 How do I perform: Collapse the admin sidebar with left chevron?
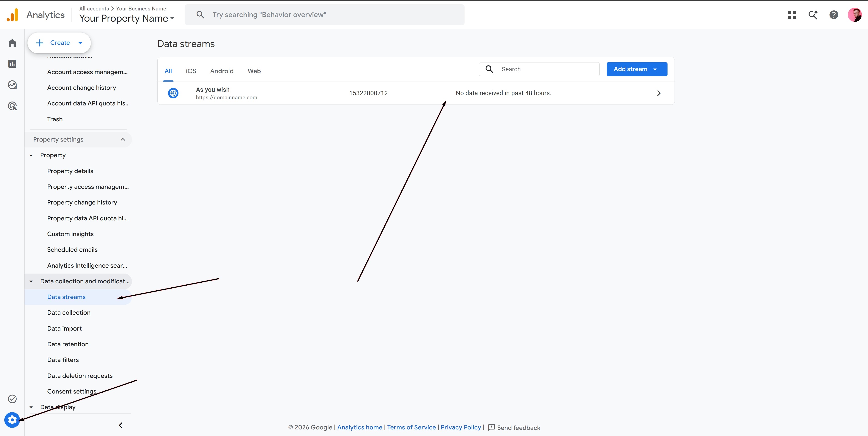coord(121,425)
